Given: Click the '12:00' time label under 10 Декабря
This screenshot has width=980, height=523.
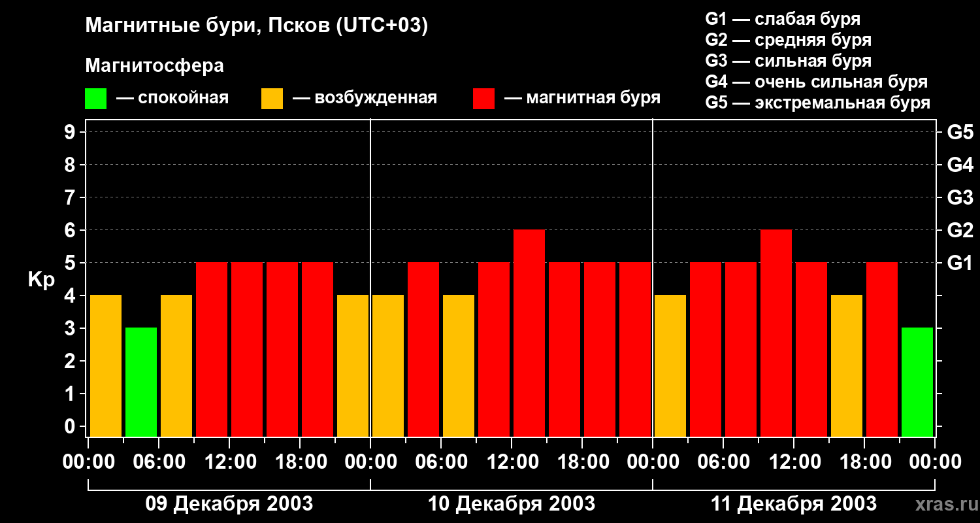Looking at the screenshot, I should pyautogui.click(x=512, y=462).
